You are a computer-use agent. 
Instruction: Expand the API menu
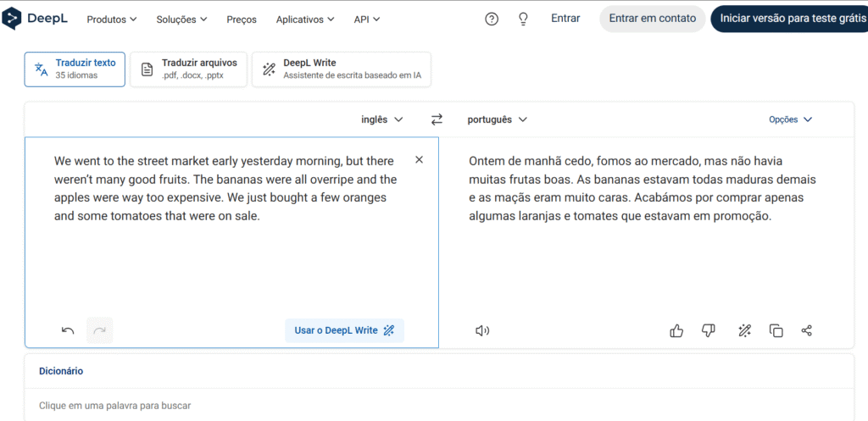(367, 19)
